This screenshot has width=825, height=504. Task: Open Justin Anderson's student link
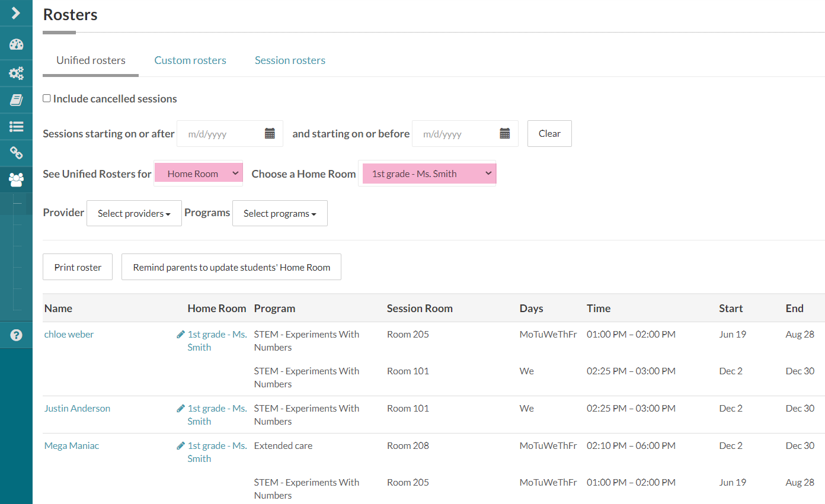pyautogui.click(x=77, y=409)
